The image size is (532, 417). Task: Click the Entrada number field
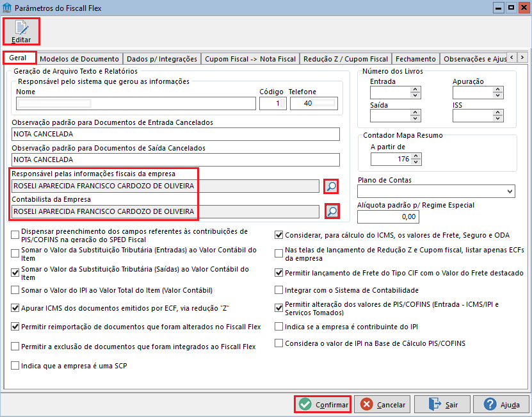390,93
